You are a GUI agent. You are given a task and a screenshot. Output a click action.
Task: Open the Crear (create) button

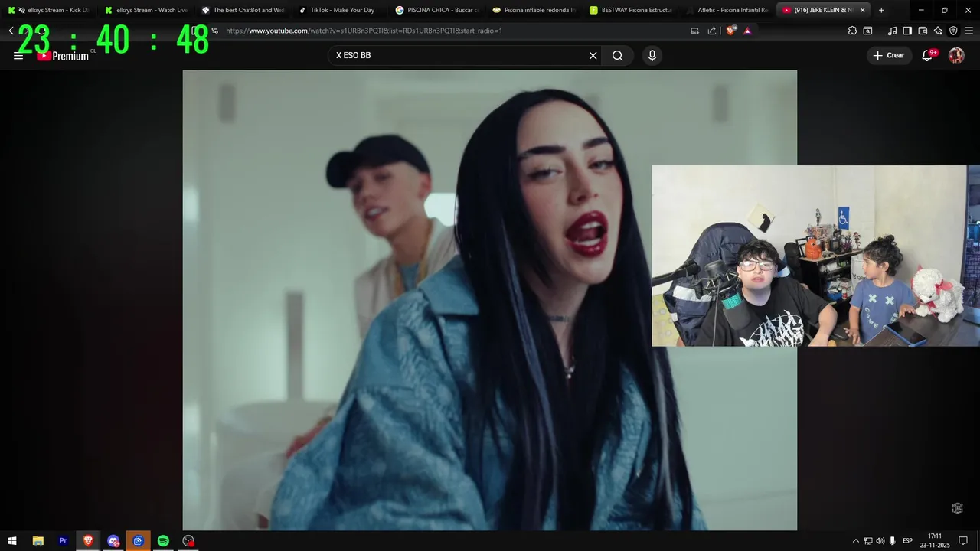coord(889,55)
